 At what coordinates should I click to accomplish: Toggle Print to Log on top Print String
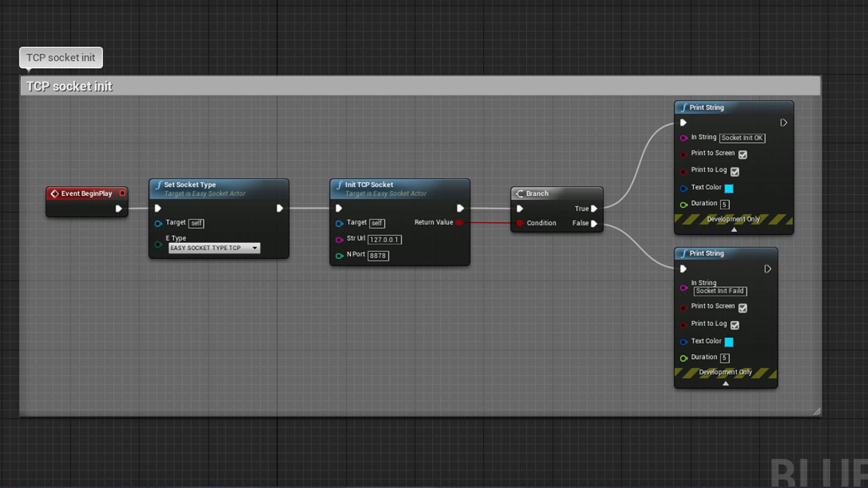coord(735,172)
